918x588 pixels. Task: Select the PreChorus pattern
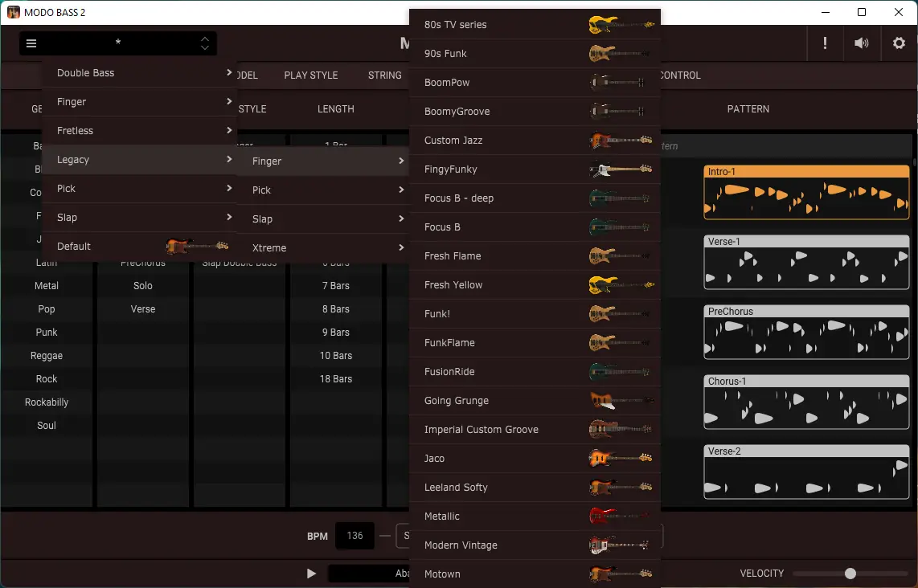806,332
